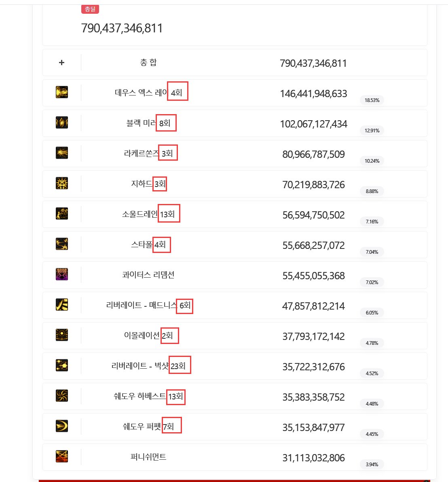448x482 pixels.
Task: Click the red 퍼니쉬먼트 skill icon
Action: (62, 457)
